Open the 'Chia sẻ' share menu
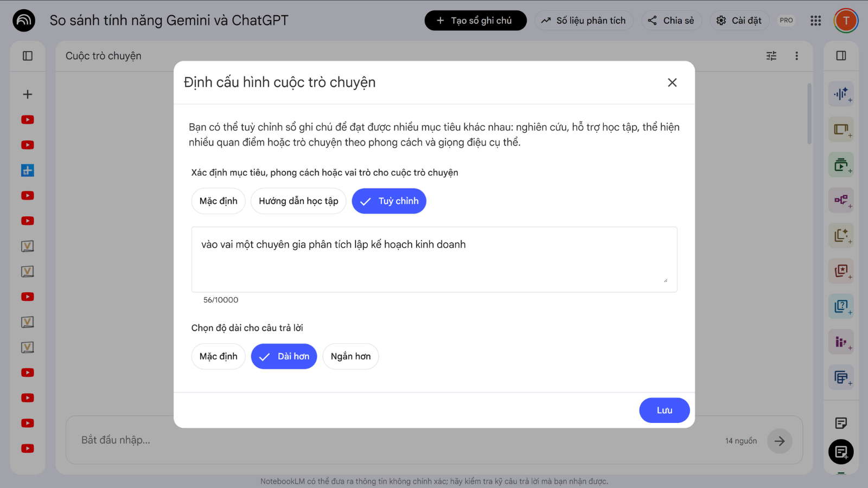Viewport: 868px width, 488px height. point(672,21)
